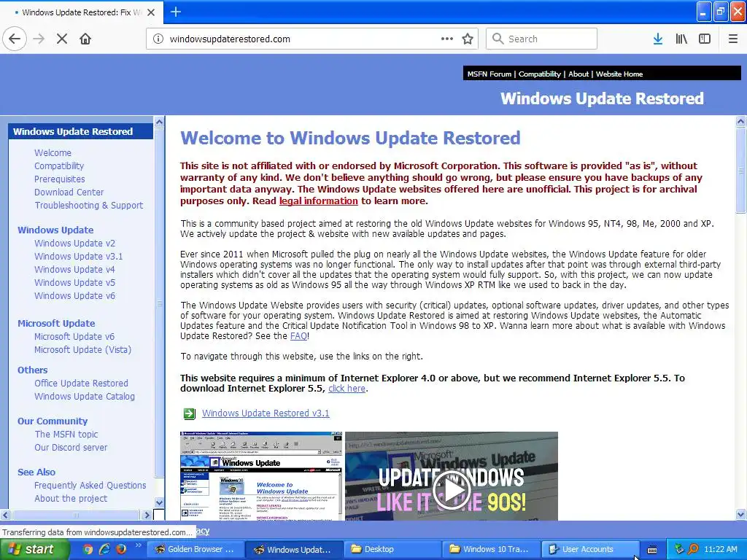
Task: Go back using the browser back arrow
Action: (x=15, y=39)
